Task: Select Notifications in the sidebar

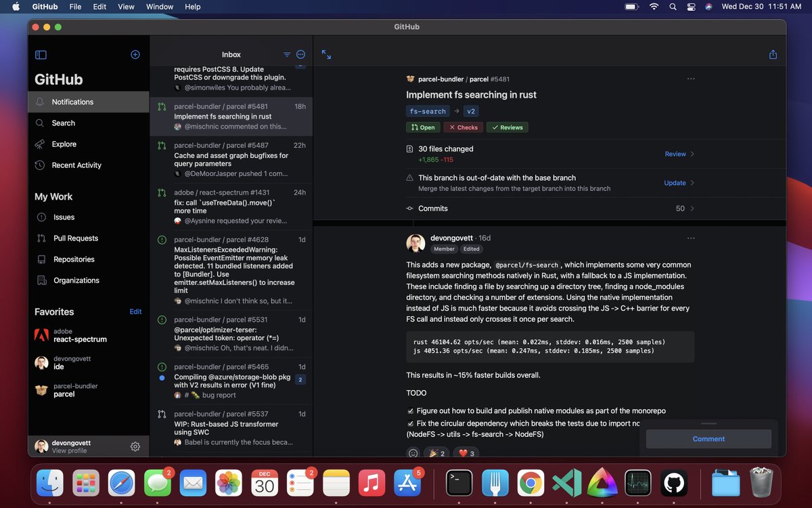Action: (x=89, y=102)
